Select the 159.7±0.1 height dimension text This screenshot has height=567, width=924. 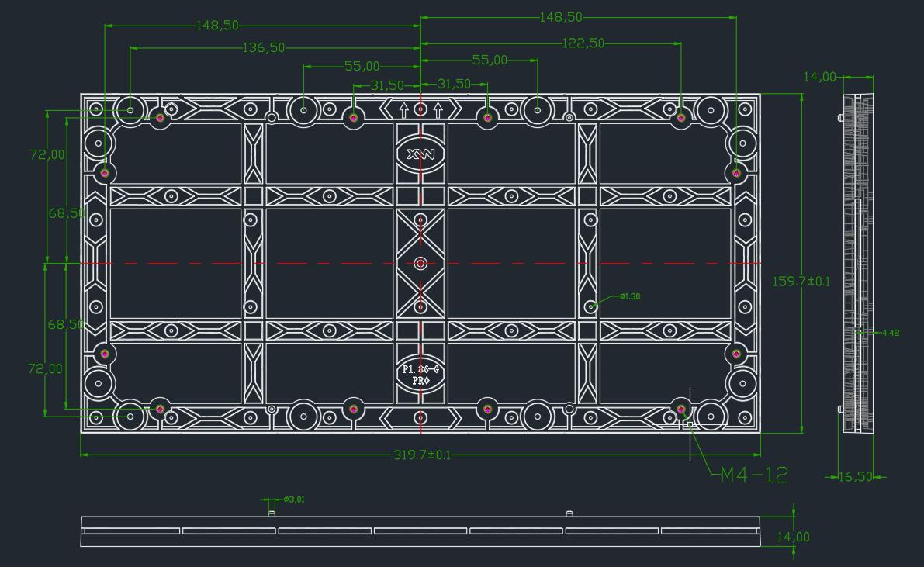(x=801, y=281)
